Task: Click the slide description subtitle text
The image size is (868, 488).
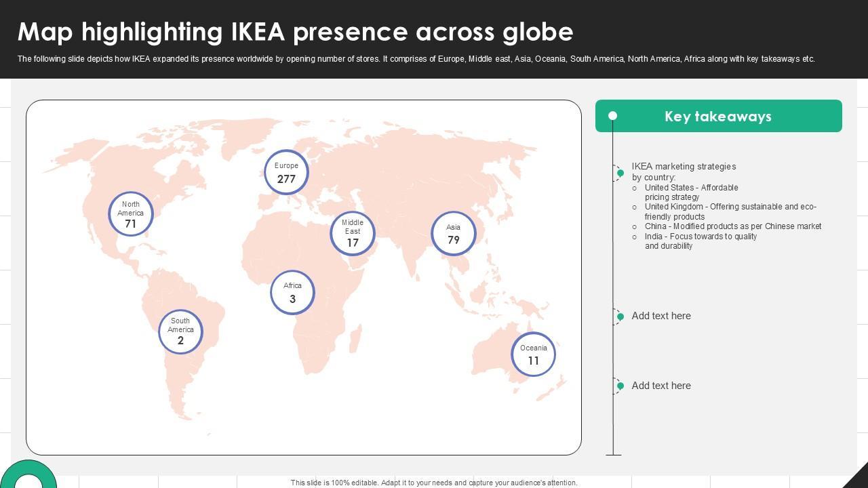Action: [x=416, y=59]
